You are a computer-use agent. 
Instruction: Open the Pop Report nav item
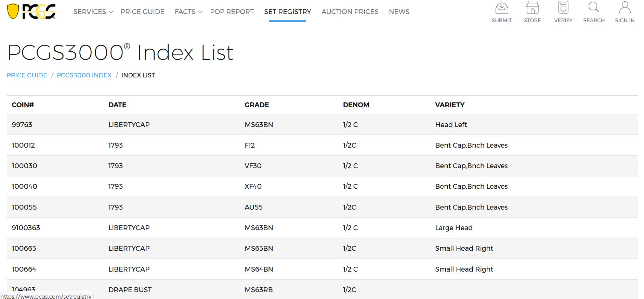coord(232,12)
